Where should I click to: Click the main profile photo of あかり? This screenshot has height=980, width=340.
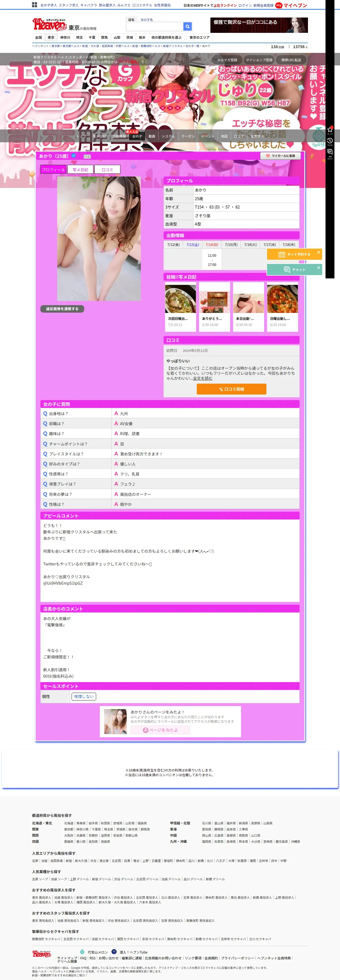pos(99,239)
